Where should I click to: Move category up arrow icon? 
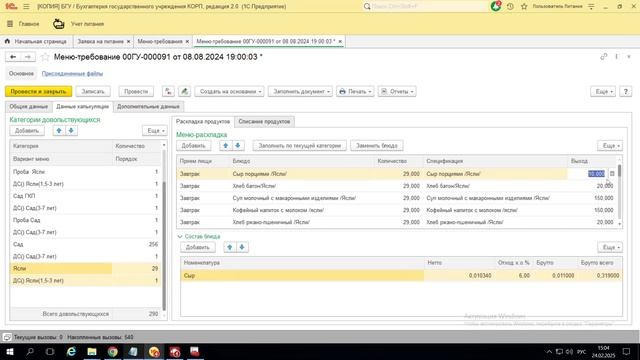[x=59, y=131]
